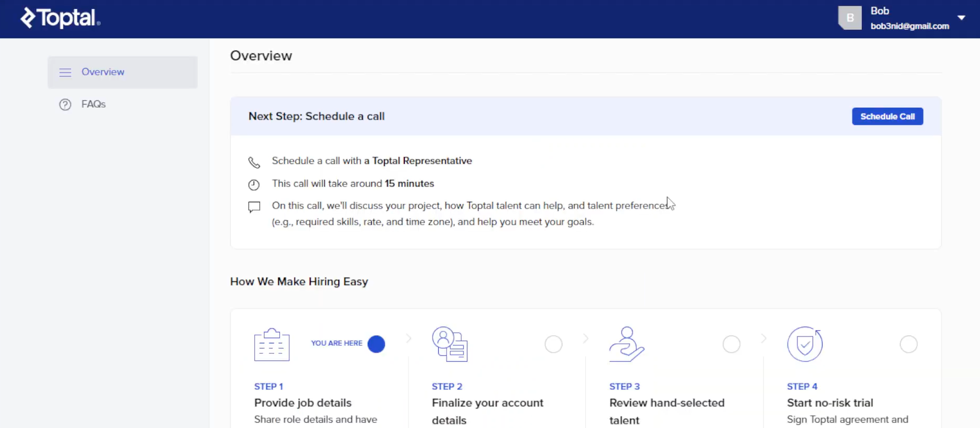Click 'Toptal Representative' bold text

[x=422, y=161]
